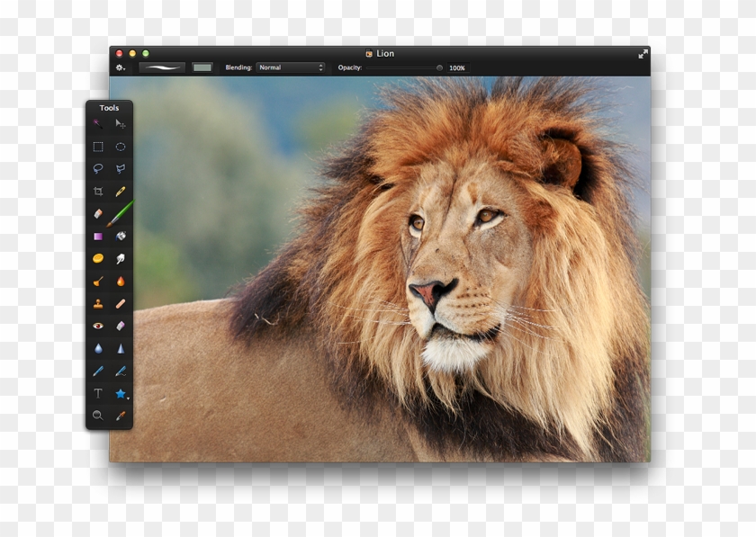Screen dimensions: 756x537
Task: Select the Move tool
Action: tap(121, 123)
